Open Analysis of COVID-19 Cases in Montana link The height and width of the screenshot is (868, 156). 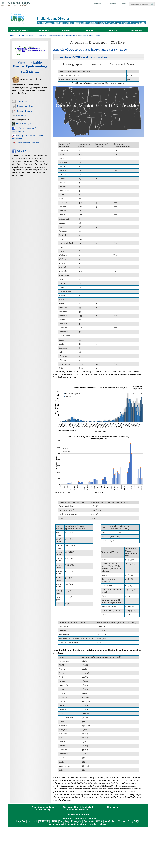point(90,49)
